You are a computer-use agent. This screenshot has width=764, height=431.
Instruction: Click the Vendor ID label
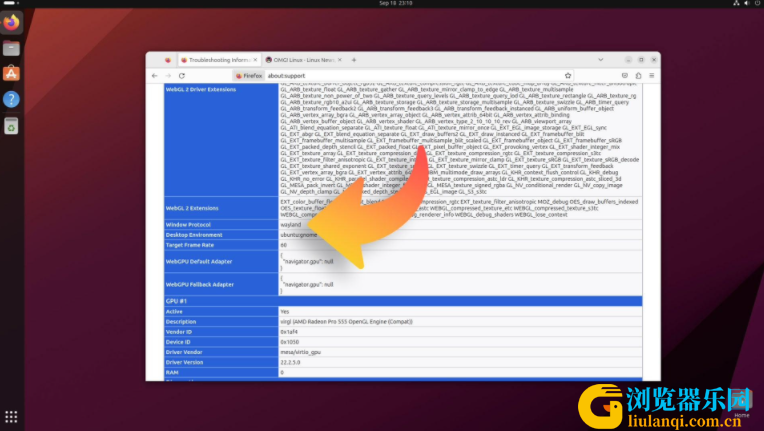point(179,332)
